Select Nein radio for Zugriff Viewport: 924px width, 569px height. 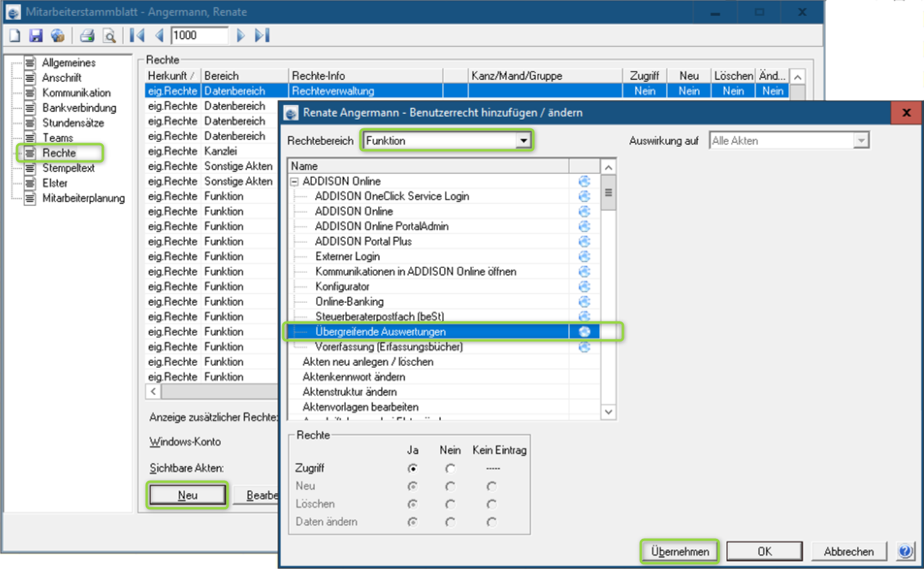click(x=450, y=468)
